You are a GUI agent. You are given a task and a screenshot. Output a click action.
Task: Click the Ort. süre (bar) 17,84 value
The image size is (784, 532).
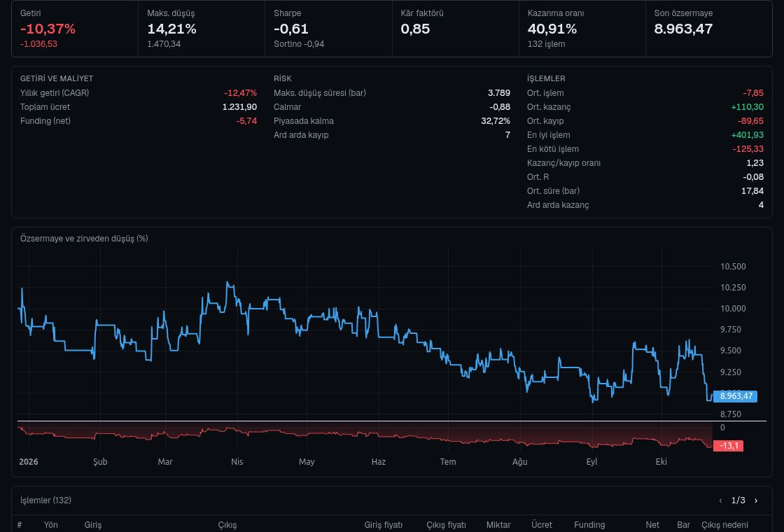tap(752, 191)
